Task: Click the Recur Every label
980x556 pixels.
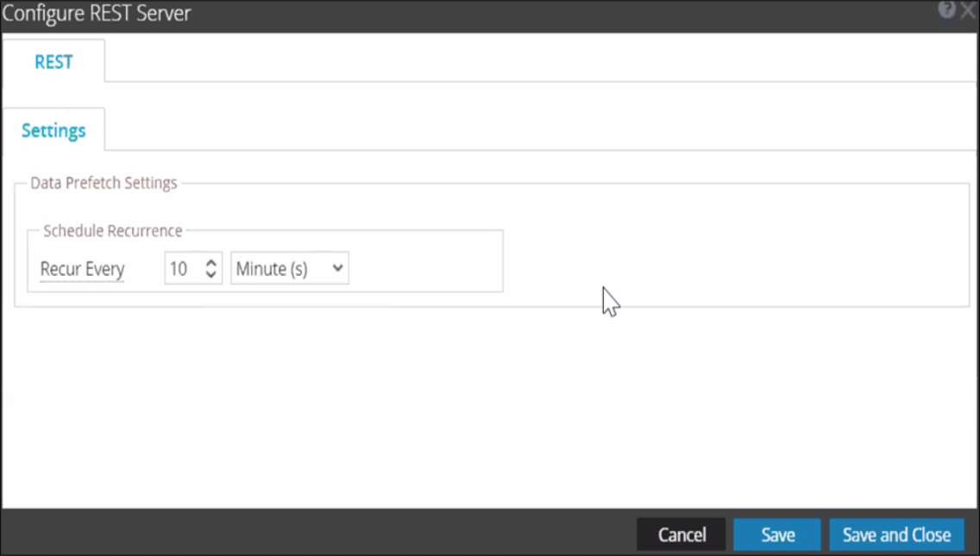Action: pyautogui.click(x=82, y=269)
